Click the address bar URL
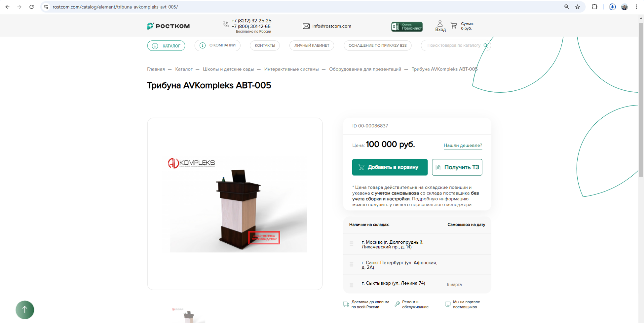 point(115,7)
